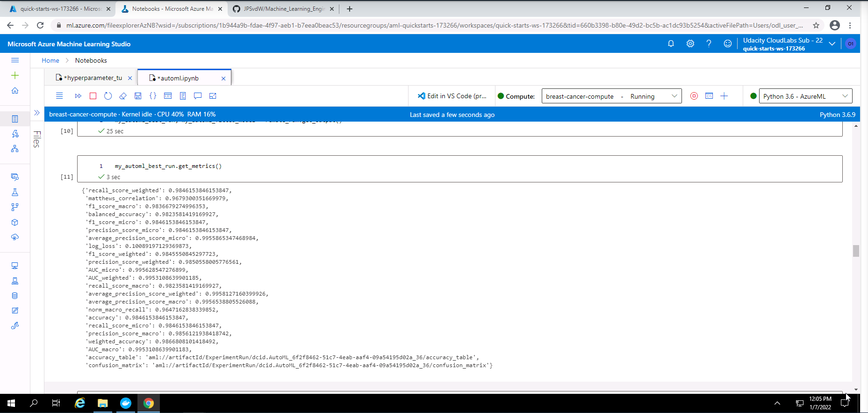Open the user account avatar
This screenshot has width=868, height=413.
851,43
